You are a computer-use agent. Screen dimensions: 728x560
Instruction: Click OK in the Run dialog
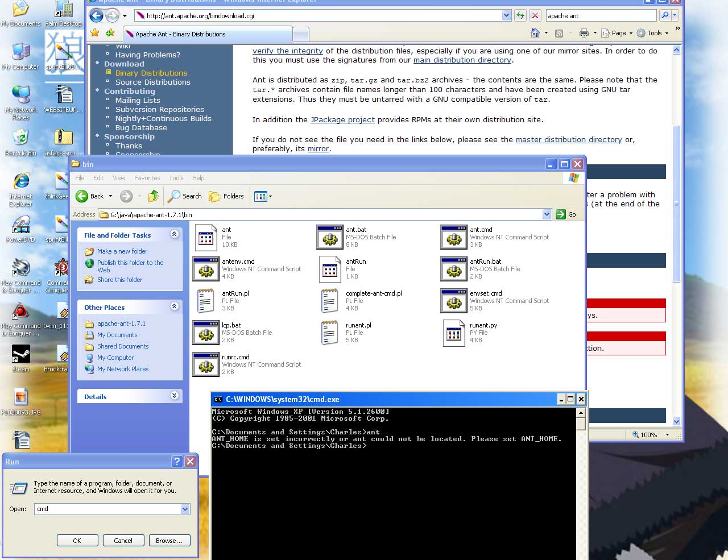(x=77, y=541)
